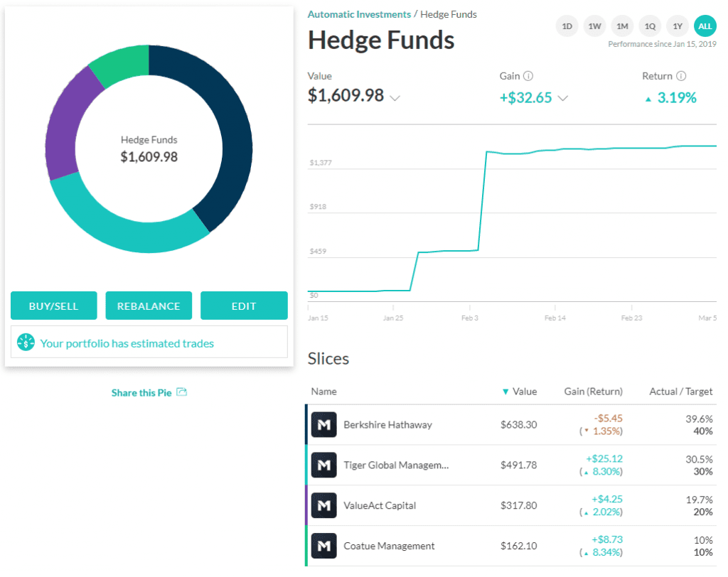This screenshot has height=577, width=728.
Task: Open the Berkshire Hathaway slice row
Action: coord(510,424)
